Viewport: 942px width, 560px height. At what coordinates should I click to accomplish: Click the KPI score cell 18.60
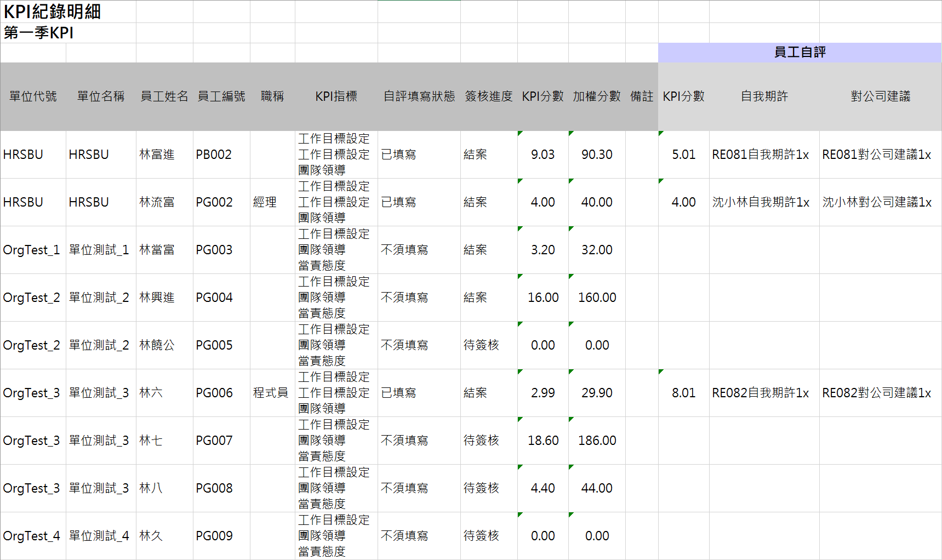click(x=543, y=441)
